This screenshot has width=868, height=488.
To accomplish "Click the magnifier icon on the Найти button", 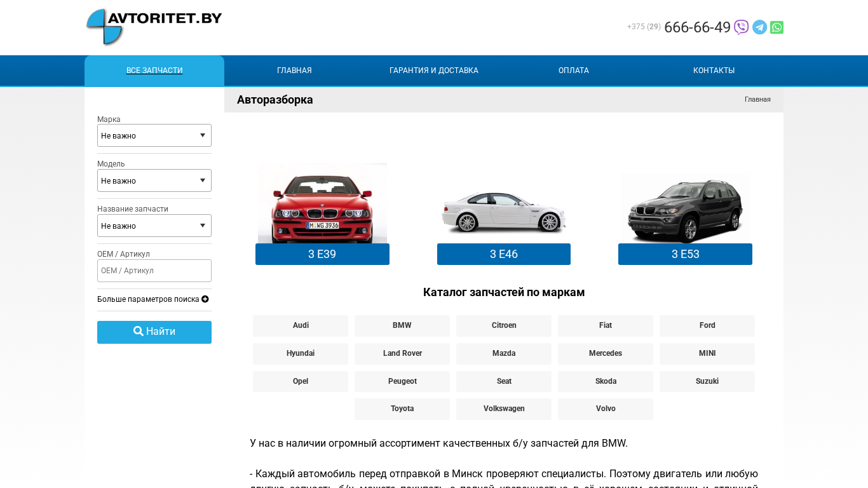I will (139, 332).
